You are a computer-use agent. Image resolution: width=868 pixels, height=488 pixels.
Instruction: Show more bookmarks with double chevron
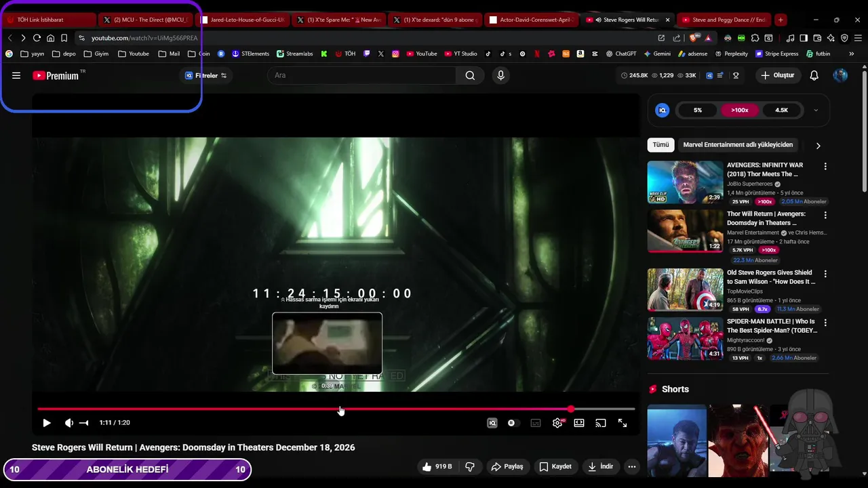click(852, 54)
